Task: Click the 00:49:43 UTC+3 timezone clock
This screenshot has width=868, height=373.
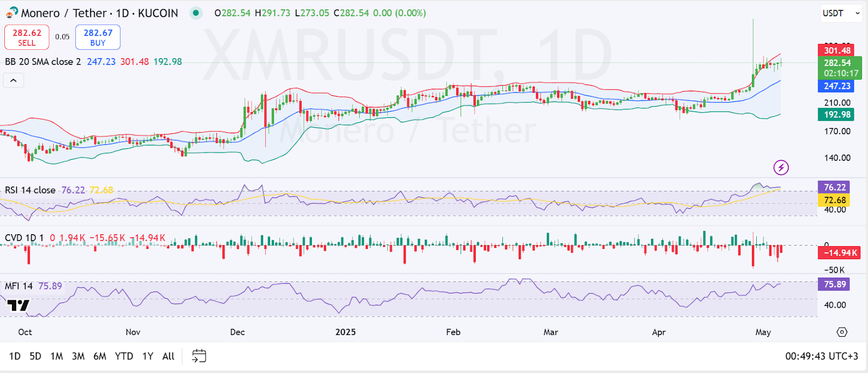Action: [x=821, y=356]
